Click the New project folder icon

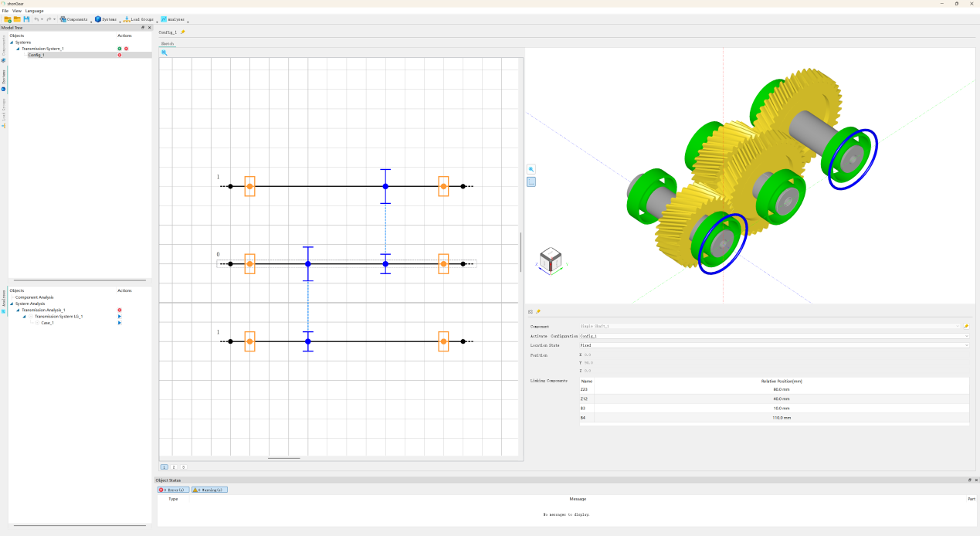pyautogui.click(x=7, y=19)
